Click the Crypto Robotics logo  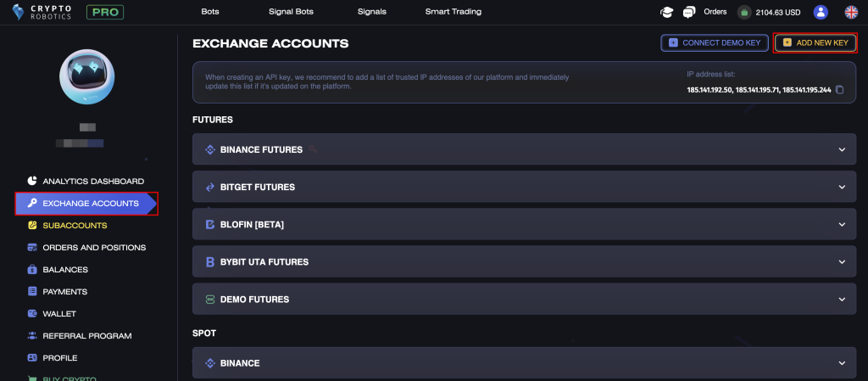click(42, 12)
